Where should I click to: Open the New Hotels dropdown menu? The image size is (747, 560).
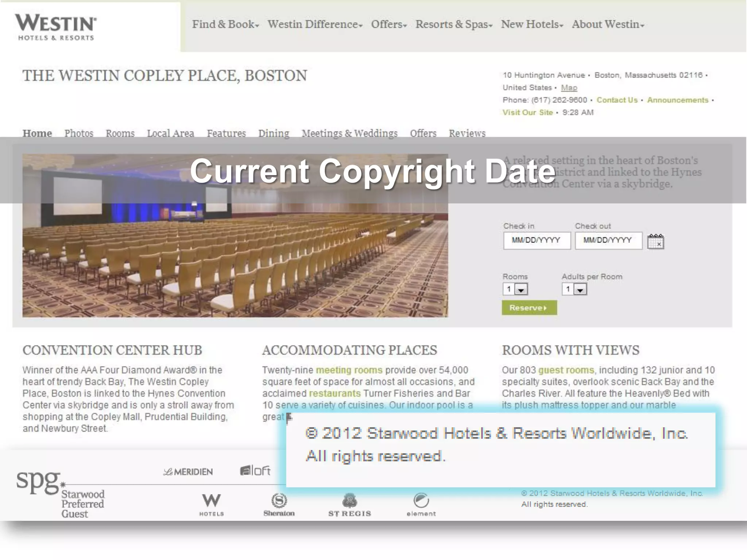pos(532,24)
